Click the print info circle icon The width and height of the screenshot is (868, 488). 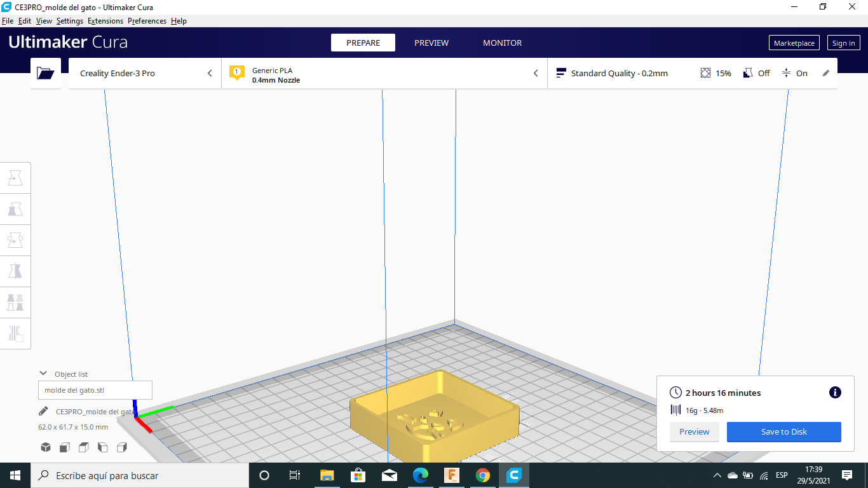835,393
